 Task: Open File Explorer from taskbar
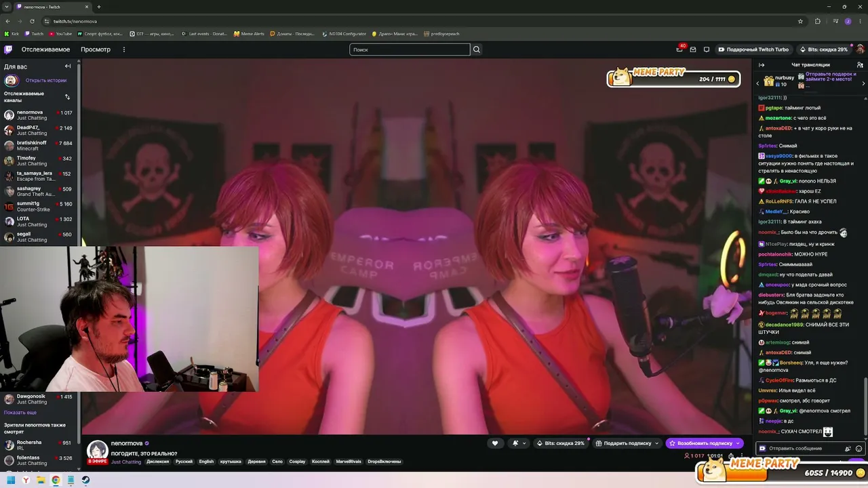(41, 480)
